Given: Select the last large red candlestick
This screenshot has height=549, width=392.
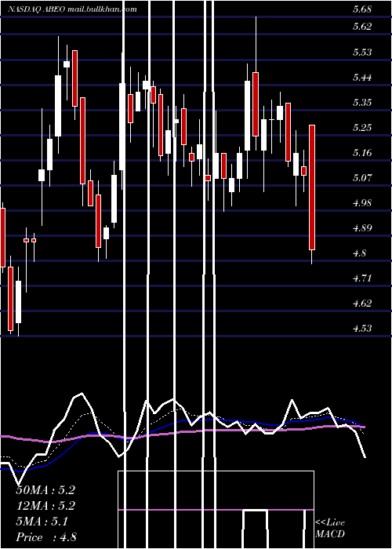Looking at the screenshot, I should [312, 187].
